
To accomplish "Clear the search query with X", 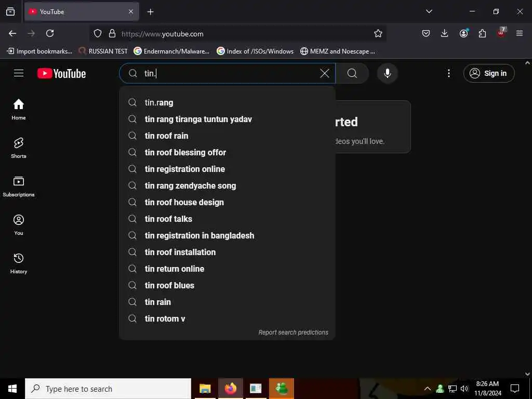I will tap(324, 73).
